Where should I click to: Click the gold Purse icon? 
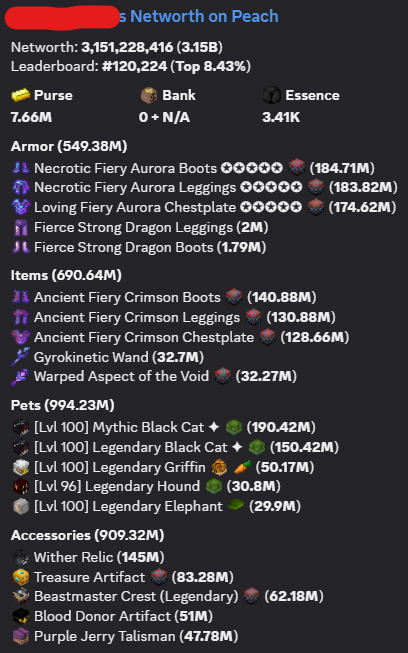tap(20, 95)
